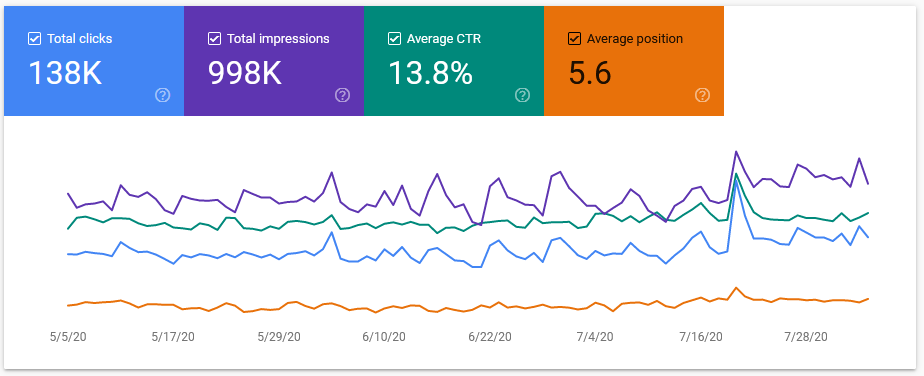The width and height of the screenshot is (924, 376).
Task: Select the purple Total impressions card
Action: 274,61
